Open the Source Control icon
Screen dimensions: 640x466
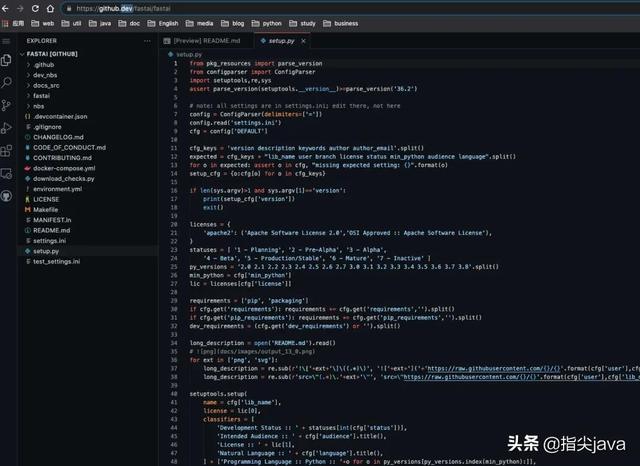(7, 105)
